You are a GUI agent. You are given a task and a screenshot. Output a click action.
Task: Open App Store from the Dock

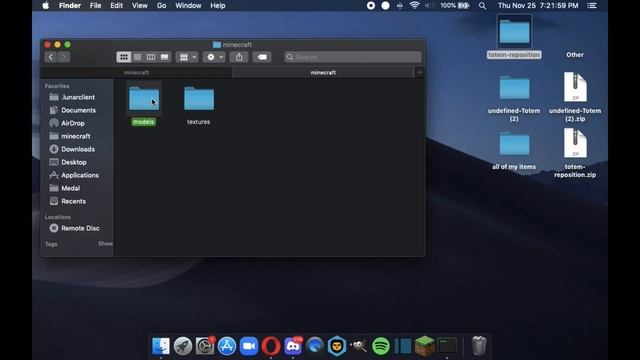tap(227, 346)
